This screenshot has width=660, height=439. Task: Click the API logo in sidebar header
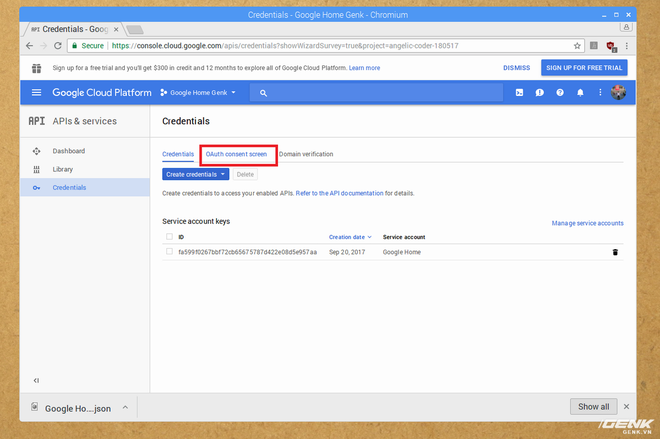point(37,121)
